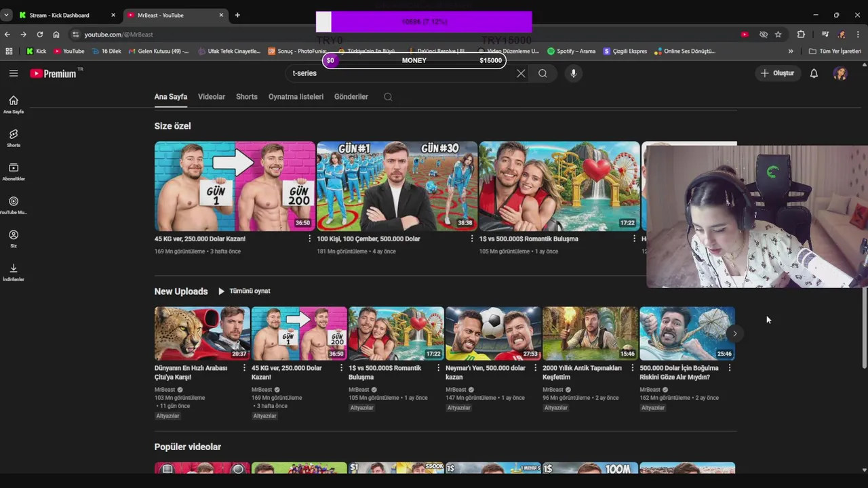Open Spotify – Arama bookmark
The height and width of the screenshot is (488, 868).
(x=572, y=51)
